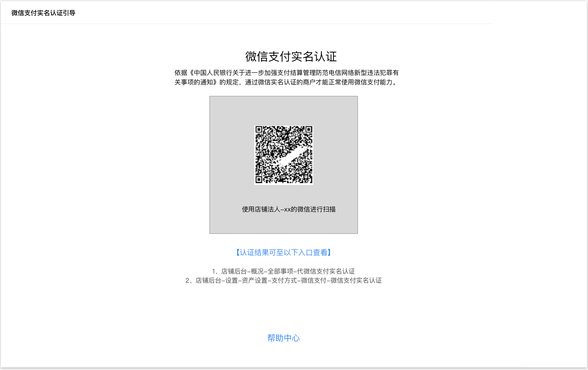Screen dimensions: 588x370
Task: Open the 帮助中心 link
Action: pos(283,338)
